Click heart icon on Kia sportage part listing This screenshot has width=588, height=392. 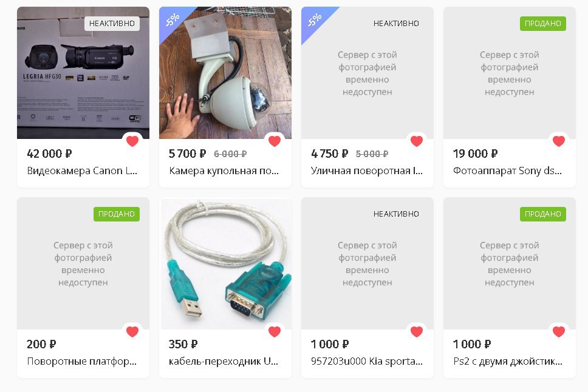[x=417, y=332]
